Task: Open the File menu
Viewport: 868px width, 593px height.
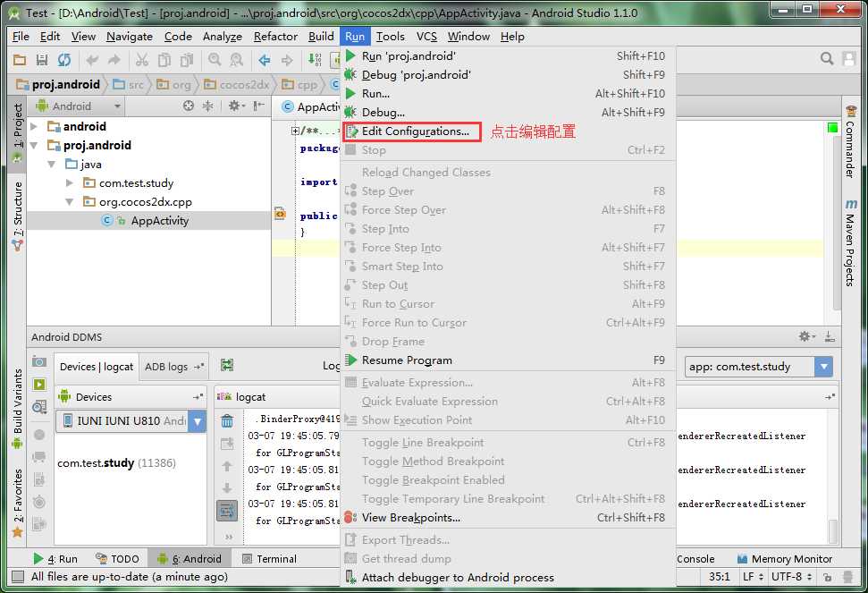Action: point(21,37)
